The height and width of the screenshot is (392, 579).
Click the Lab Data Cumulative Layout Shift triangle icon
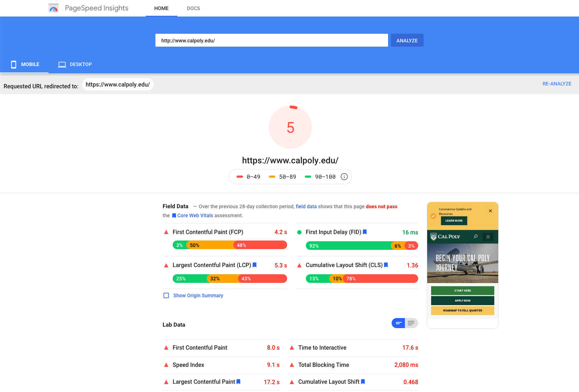click(x=292, y=382)
